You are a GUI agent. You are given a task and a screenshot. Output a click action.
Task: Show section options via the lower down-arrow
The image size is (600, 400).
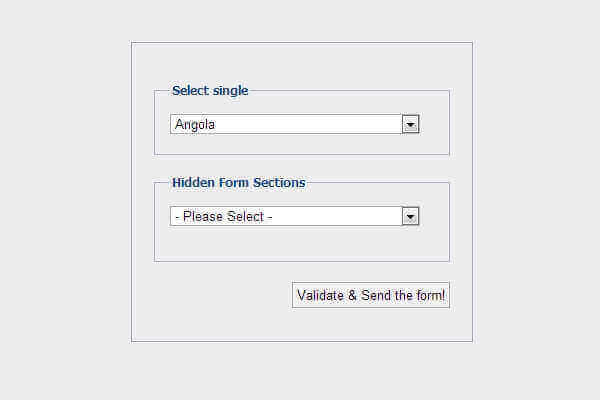point(410,216)
